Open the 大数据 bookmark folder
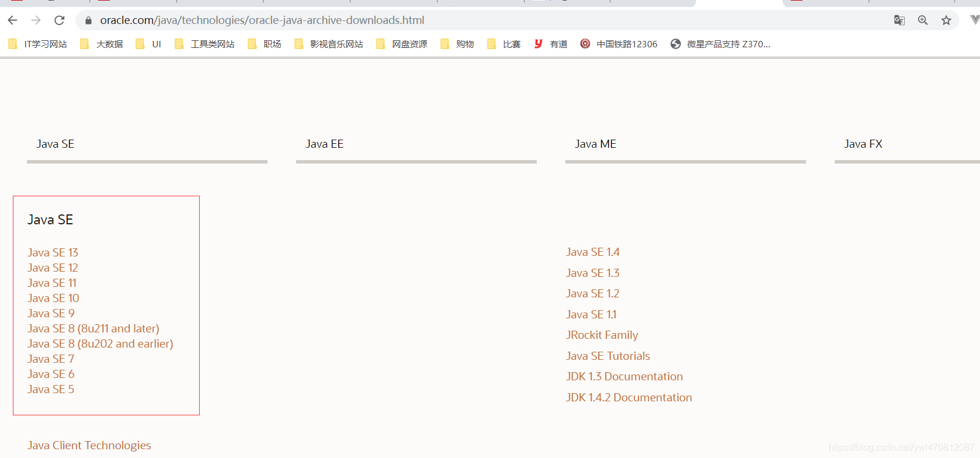This screenshot has height=458, width=980. [x=102, y=44]
